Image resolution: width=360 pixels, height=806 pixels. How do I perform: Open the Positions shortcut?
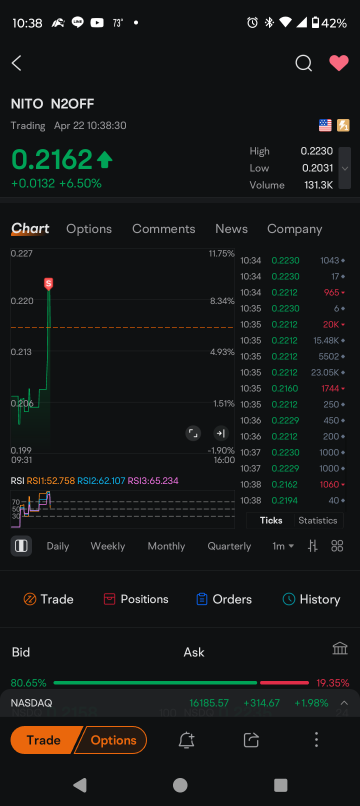click(x=136, y=599)
